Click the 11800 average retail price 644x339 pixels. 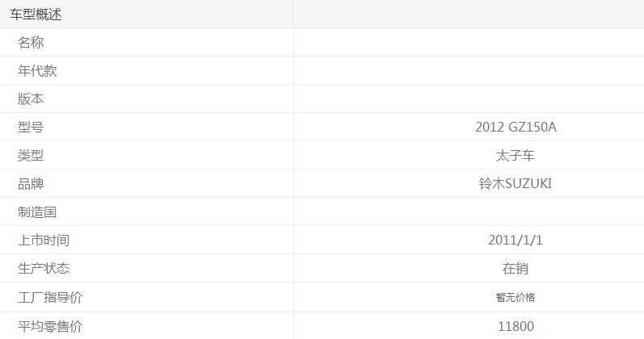(x=516, y=327)
